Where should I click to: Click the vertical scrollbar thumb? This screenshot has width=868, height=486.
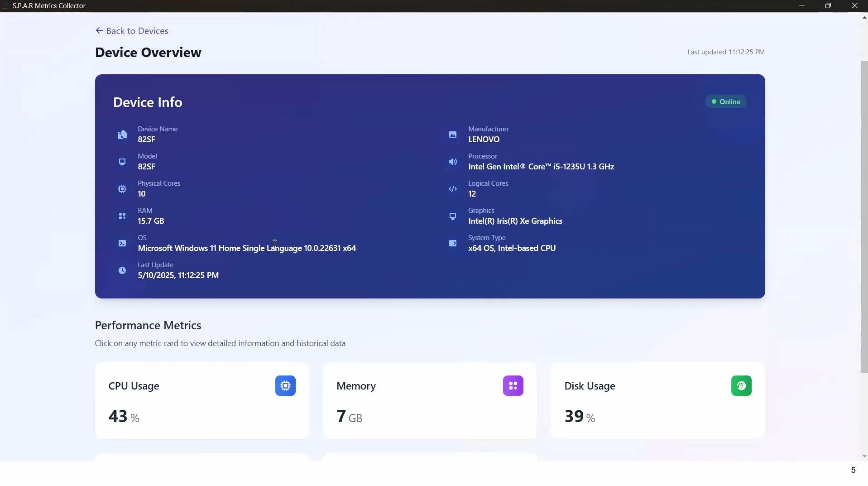[x=864, y=217]
